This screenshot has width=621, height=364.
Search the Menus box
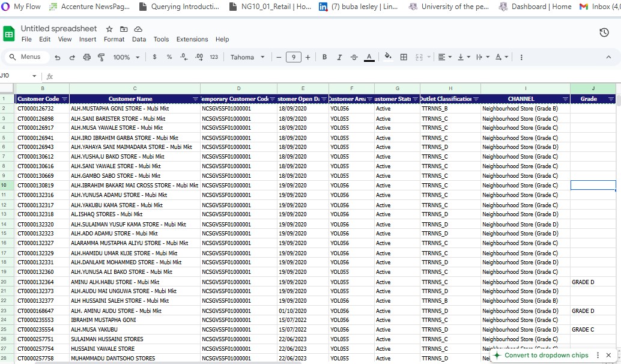(27, 57)
